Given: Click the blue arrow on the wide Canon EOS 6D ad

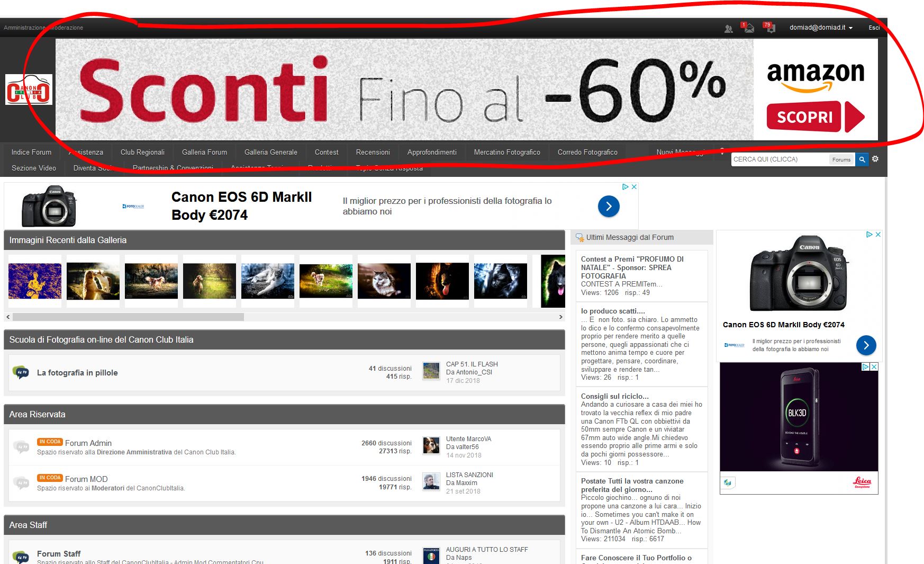Looking at the screenshot, I should click(x=609, y=206).
